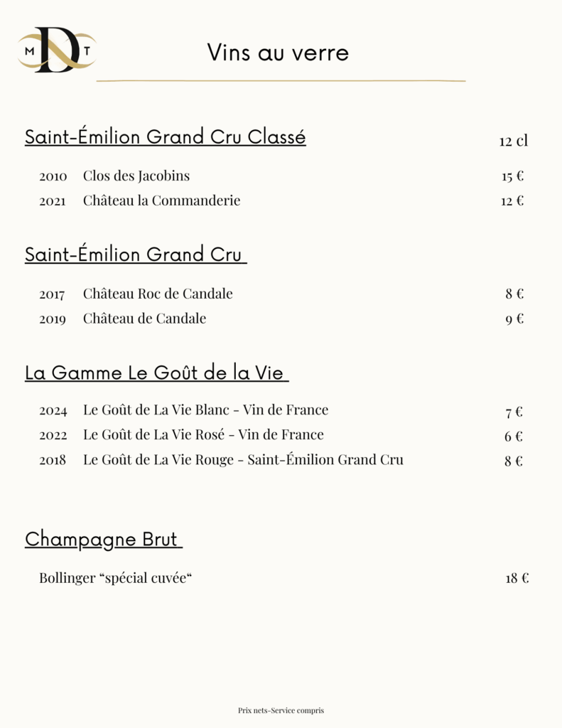The width and height of the screenshot is (562, 728).
Task: Click the "Vins au verre" page title
Action: 278,53
